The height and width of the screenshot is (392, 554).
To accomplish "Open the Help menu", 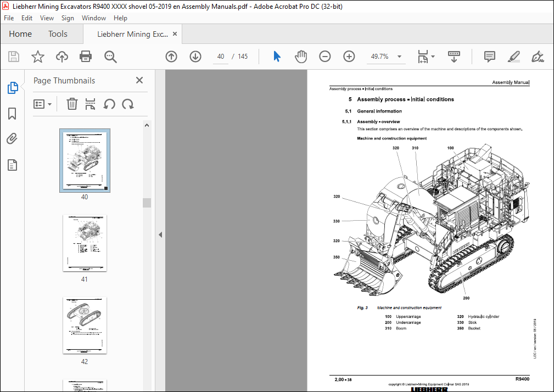I will point(120,18).
